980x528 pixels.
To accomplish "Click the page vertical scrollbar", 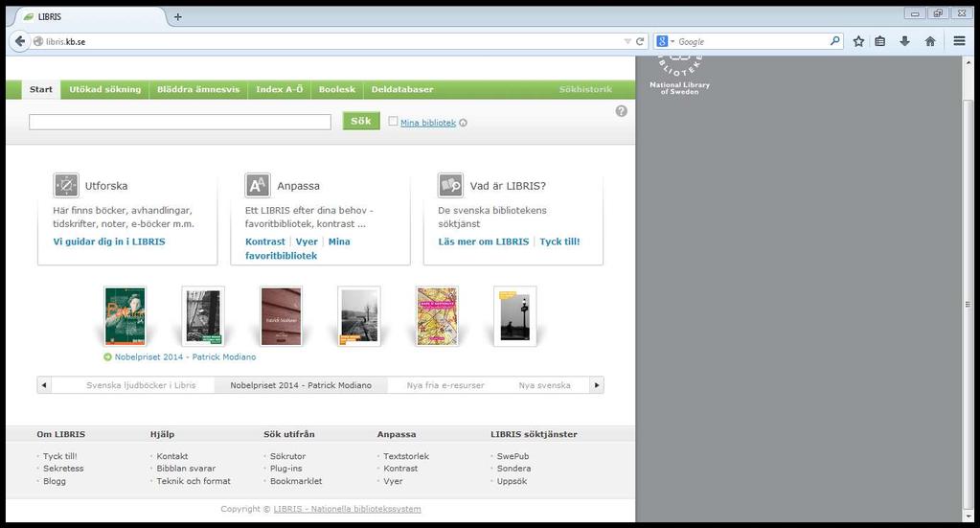I will pos(968,305).
